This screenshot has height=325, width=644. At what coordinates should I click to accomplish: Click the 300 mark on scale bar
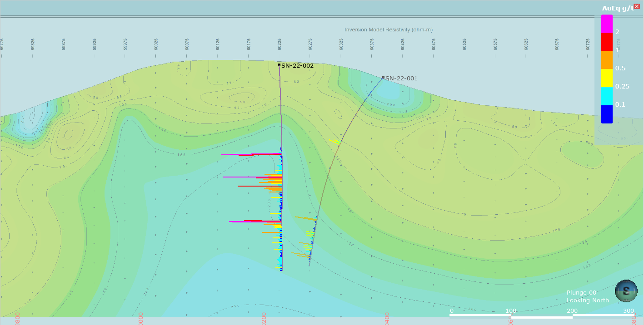tap(629, 311)
